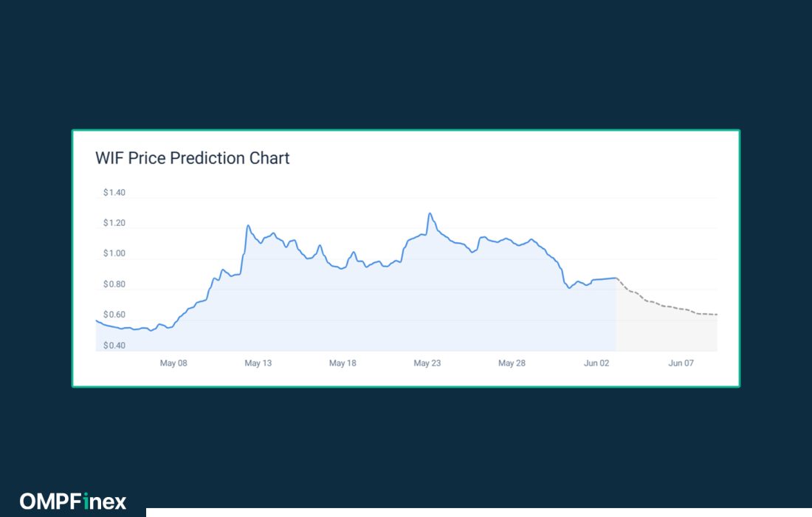Click the May 08 date marker

pos(173,363)
